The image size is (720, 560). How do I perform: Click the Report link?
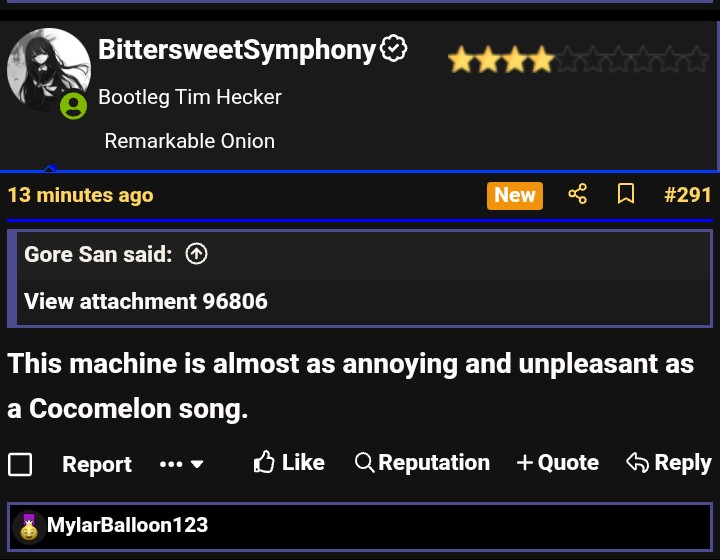pos(97,464)
